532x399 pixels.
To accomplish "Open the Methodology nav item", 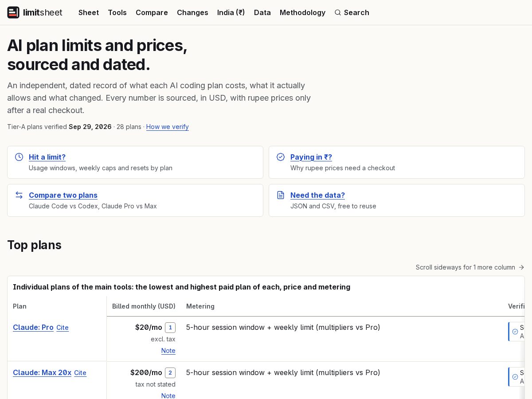I will [302, 12].
